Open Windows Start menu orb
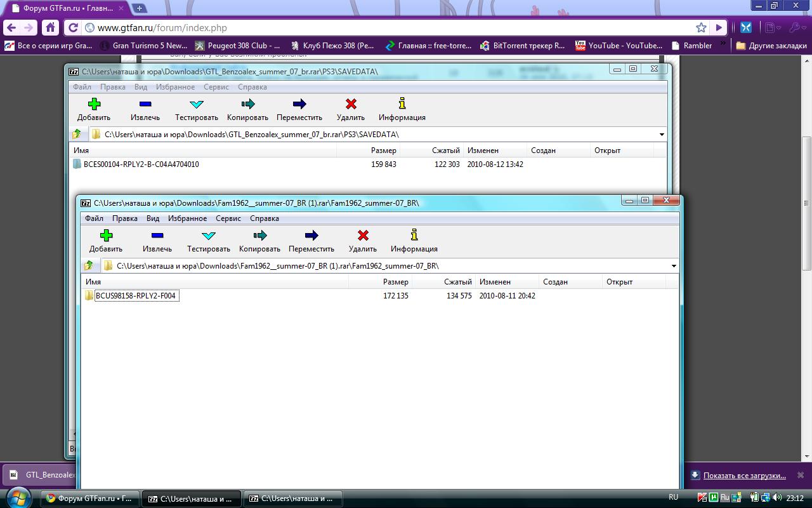 (18, 497)
